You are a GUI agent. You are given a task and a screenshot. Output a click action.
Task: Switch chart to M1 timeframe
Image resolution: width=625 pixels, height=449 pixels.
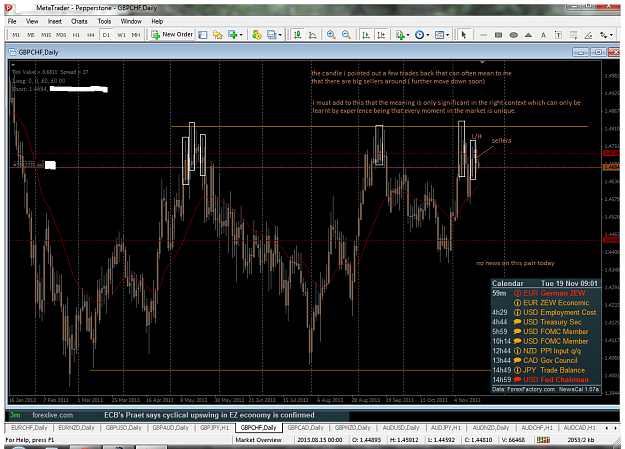coord(16,35)
